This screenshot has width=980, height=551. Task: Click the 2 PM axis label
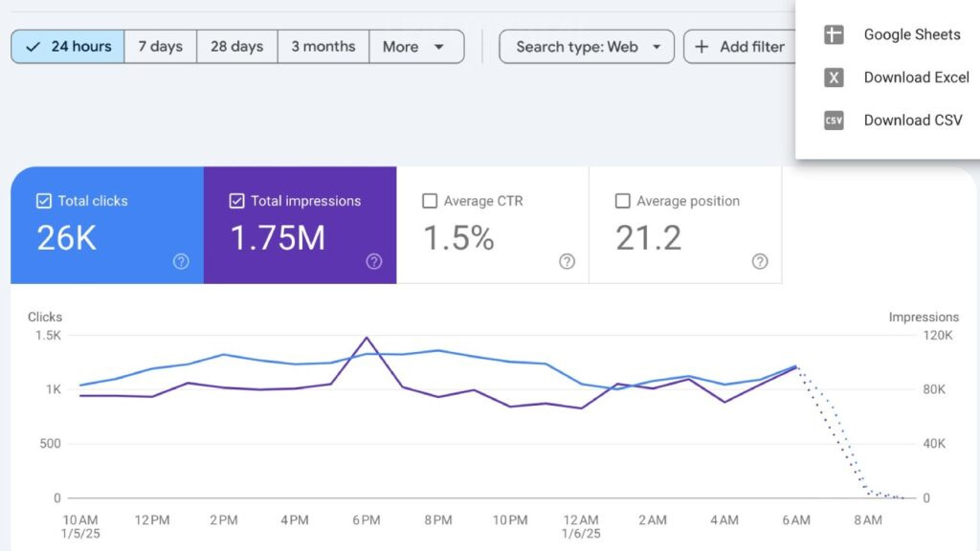224,519
